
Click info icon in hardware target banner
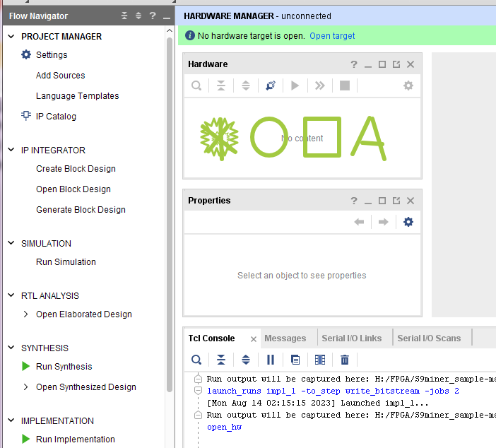(189, 35)
